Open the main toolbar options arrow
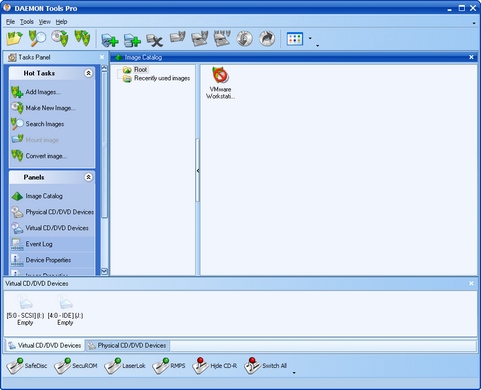This screenshot has width=481, height=390. click(x=318, y=46)
